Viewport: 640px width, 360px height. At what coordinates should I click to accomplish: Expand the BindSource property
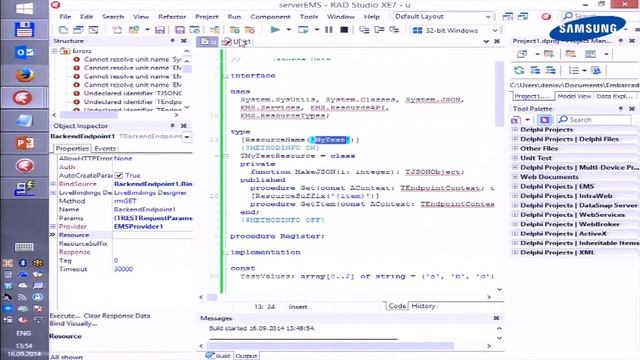(53, 184)
